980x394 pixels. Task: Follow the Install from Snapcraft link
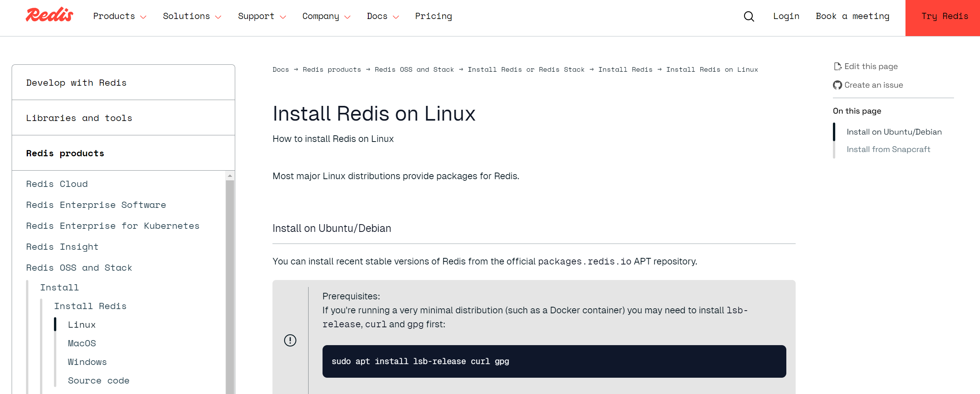click(888, 149)
